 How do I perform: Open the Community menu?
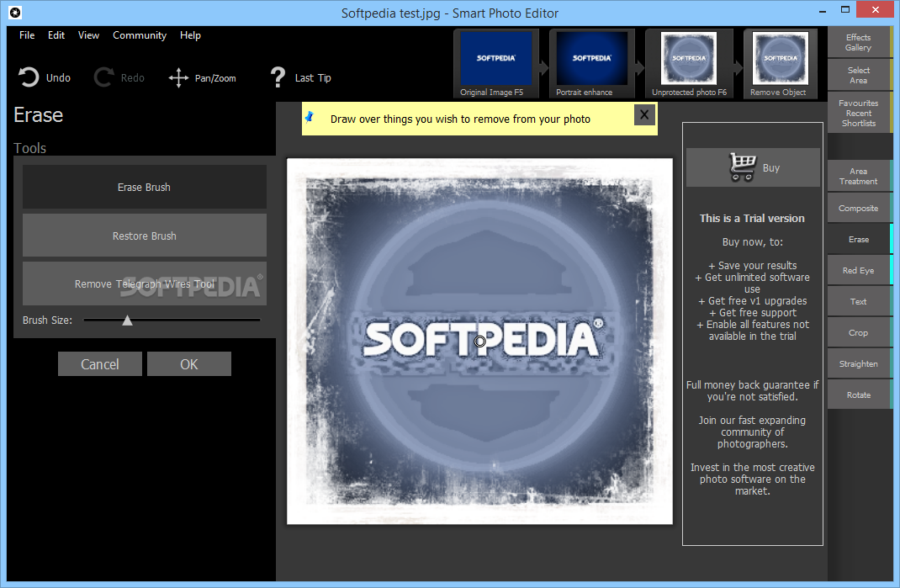pyautogui.click(x=140, y=35)
